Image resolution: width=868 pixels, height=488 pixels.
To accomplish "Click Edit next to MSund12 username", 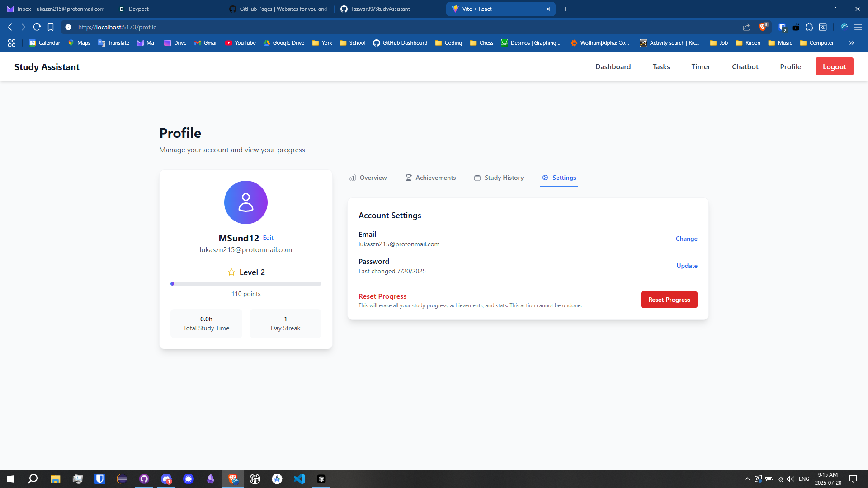I will (268, 238).
